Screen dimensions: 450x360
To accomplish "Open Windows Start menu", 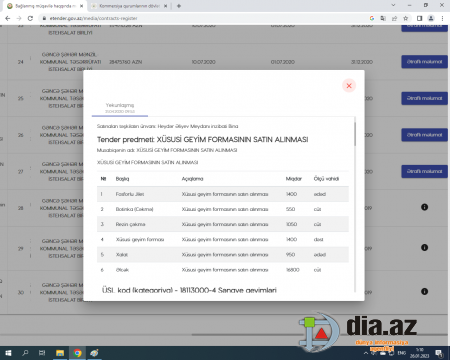I will (8, 353).
